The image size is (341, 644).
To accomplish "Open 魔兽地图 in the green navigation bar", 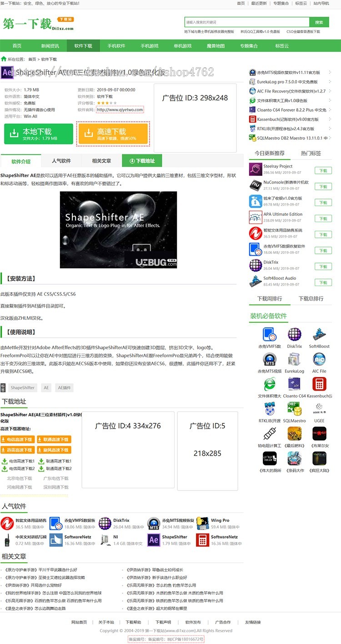I will point(216,46).
